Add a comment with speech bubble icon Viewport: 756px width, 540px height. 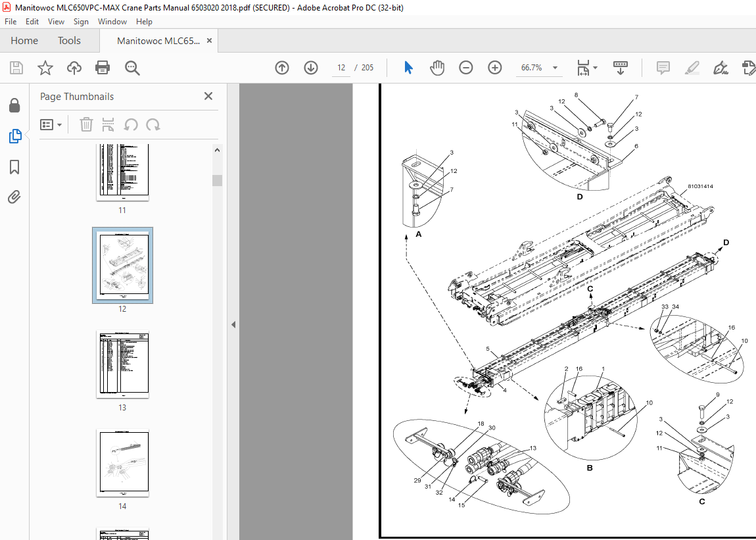[663, 68]
